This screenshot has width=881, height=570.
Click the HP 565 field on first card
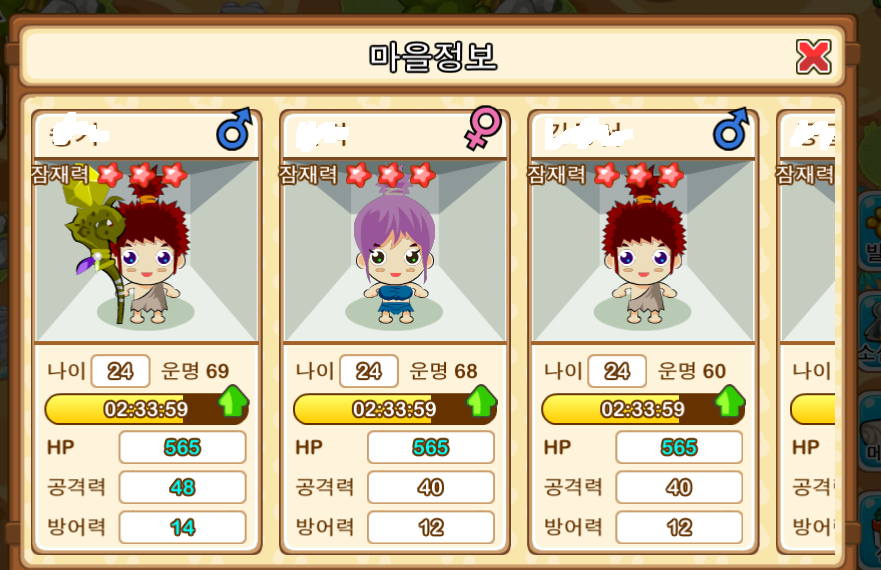point(183,447)
